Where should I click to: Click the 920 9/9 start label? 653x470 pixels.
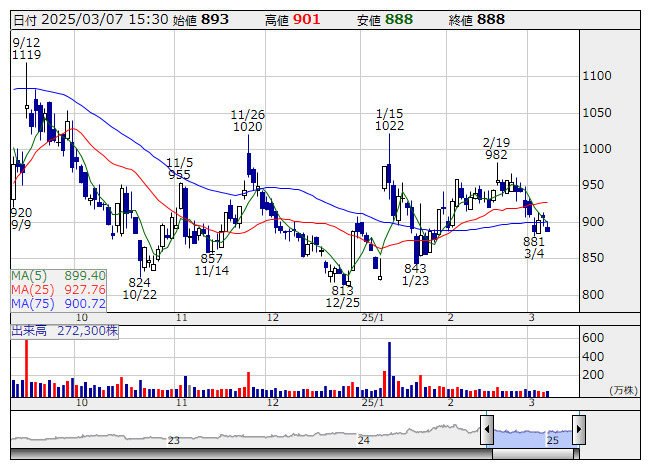21,219
